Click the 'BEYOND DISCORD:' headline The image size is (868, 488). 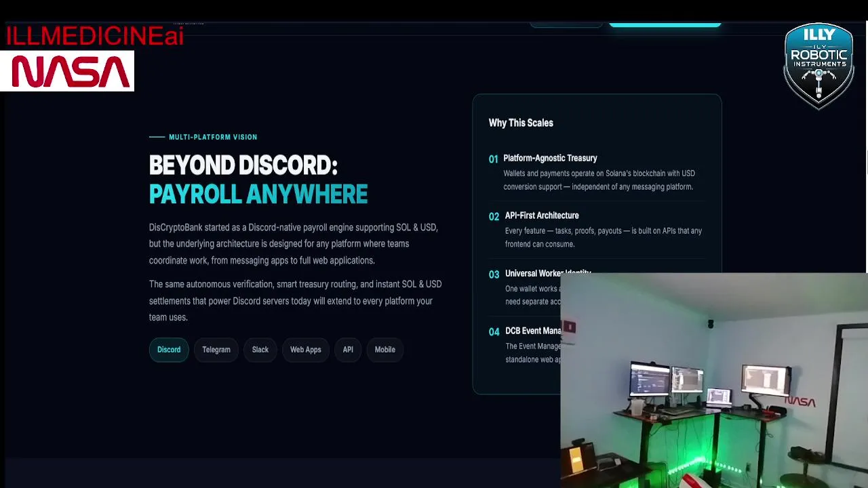(243, 165)
